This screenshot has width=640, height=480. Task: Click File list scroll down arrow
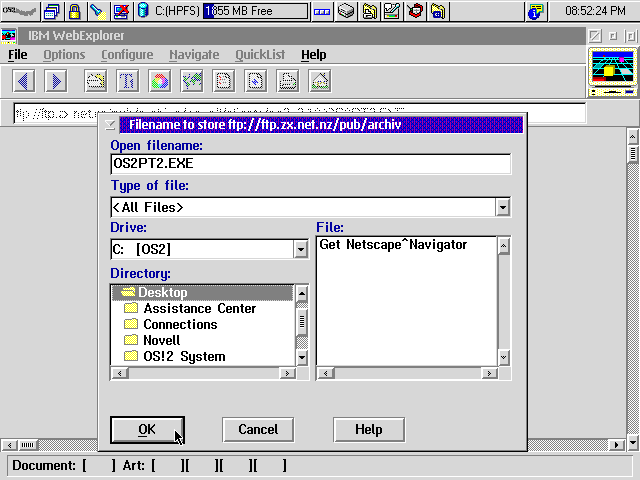504,358
